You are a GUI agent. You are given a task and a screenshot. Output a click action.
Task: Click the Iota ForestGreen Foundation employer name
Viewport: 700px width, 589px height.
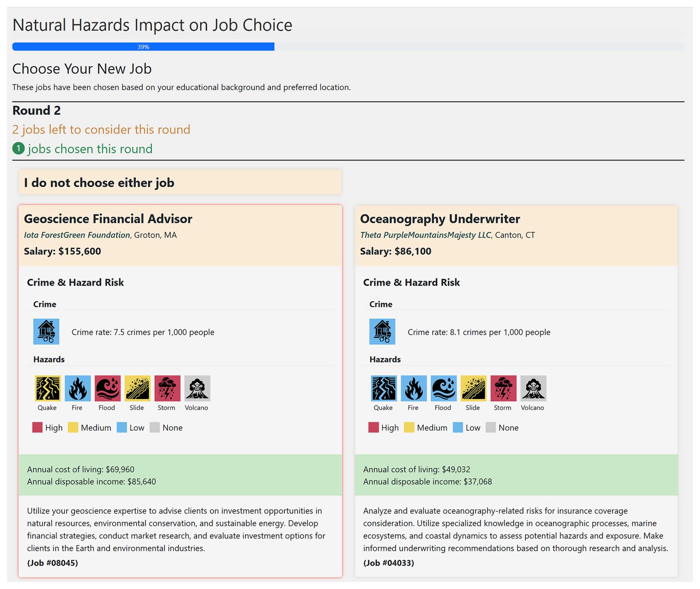click(77, 235)
